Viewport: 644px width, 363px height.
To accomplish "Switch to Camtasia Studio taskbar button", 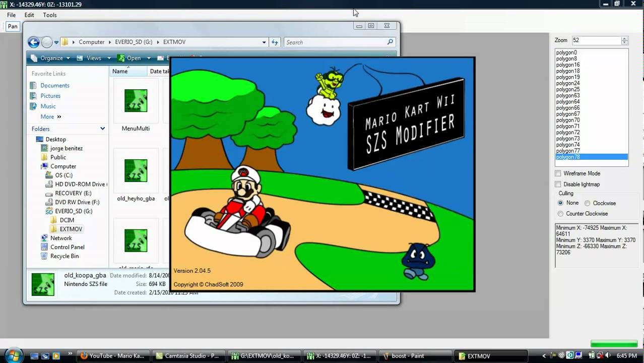I will tap(189, 356).
